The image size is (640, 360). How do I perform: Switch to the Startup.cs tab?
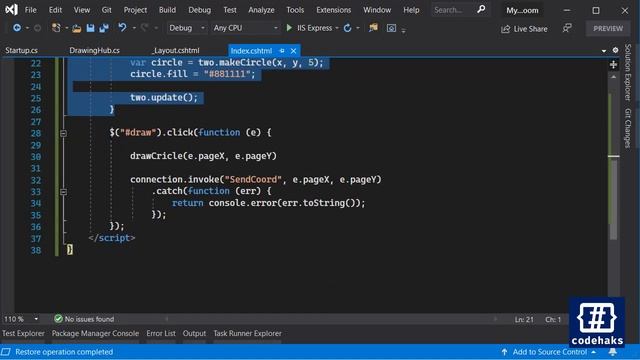coord(22,51)
